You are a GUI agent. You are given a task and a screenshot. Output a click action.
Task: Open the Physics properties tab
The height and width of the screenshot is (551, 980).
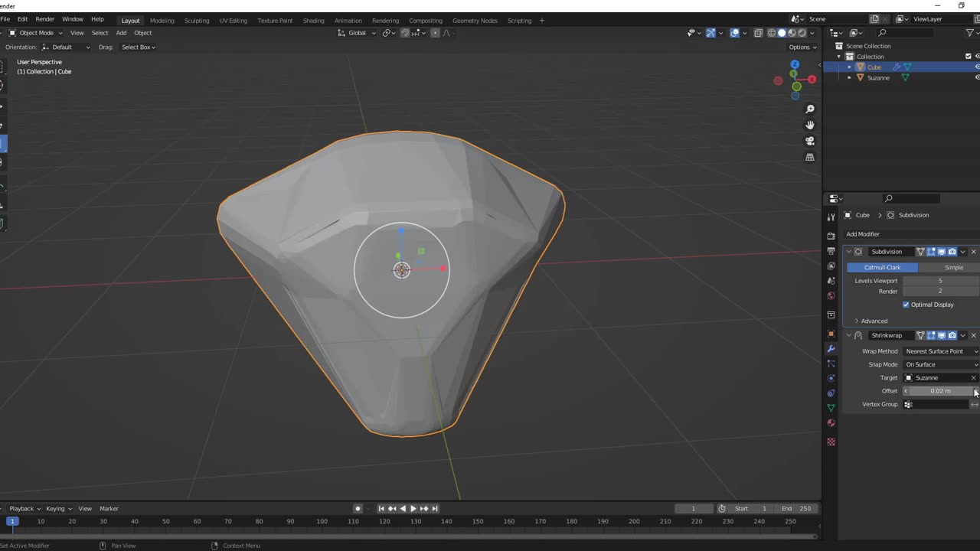pyautogui.click(x=831, y=378)
